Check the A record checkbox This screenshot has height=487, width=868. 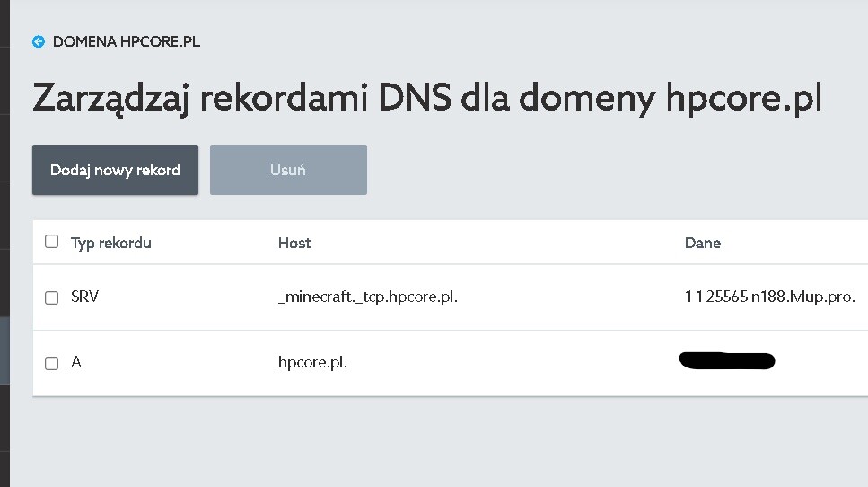click(52, 363)
